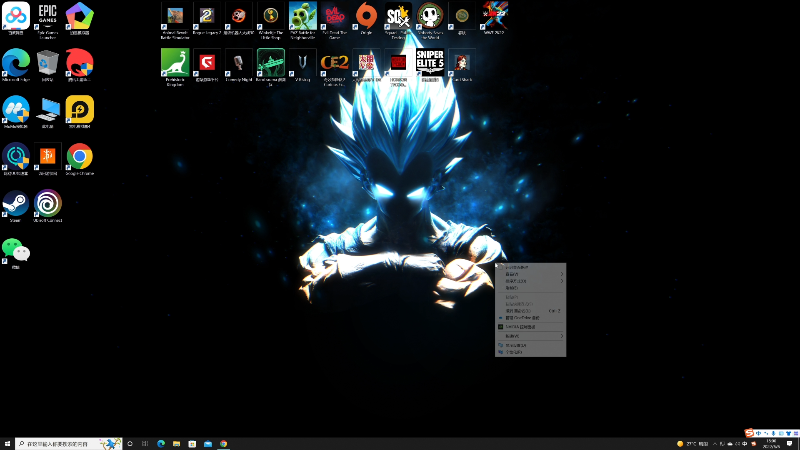Choose Refresh in the context menu

[531, 288]
